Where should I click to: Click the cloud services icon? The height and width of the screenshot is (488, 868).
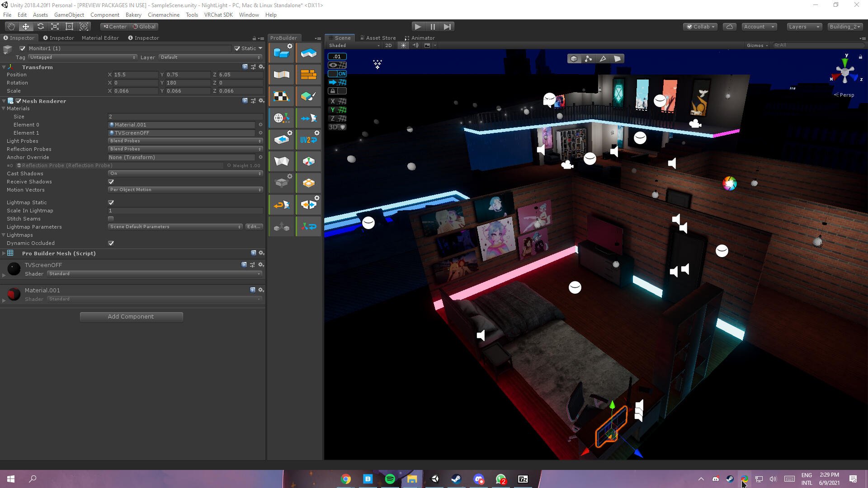pos(729,27)
